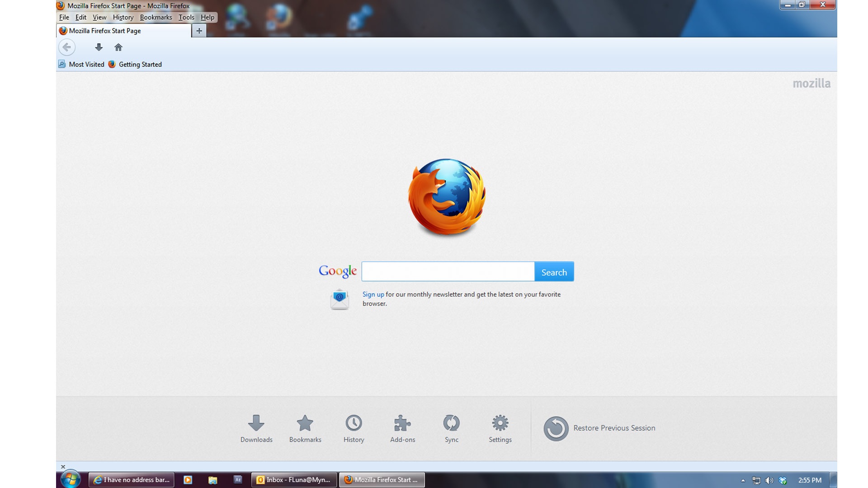Open History using the clock icon
The image size is (868, 488).
click(x=354, y=428)
